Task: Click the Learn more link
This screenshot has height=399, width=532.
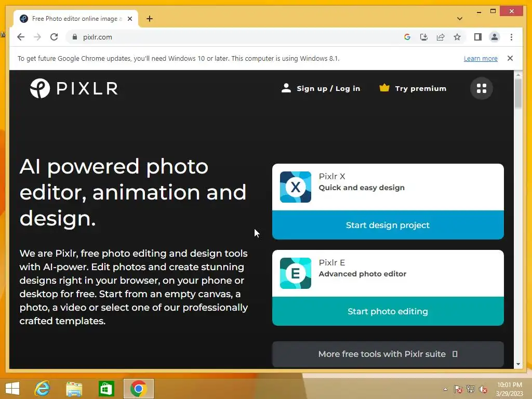Action: (x=481, y=58)
